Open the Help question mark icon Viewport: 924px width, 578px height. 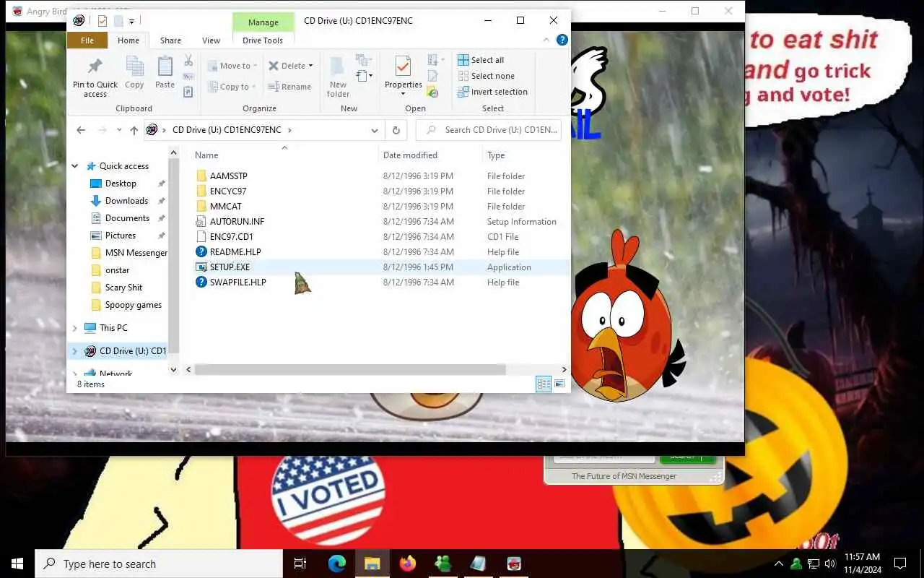[562, 40]
